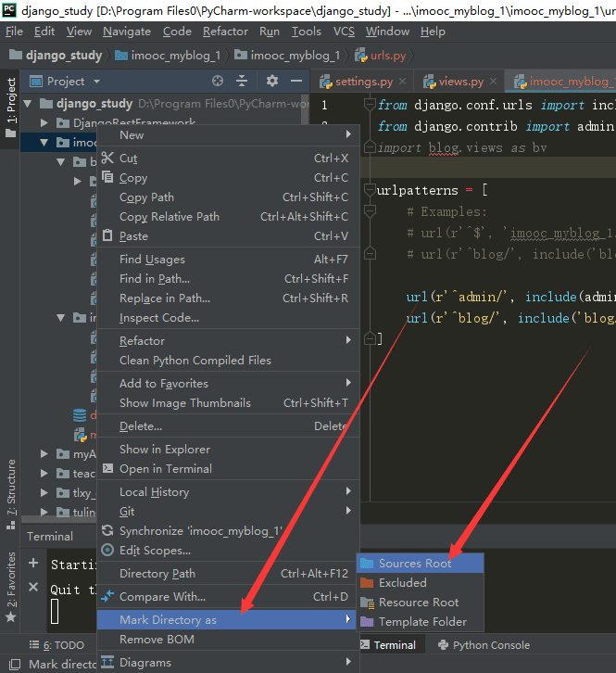Open the Git submenu
Viewport: 616px width, 673px height.
pos(228,511)
